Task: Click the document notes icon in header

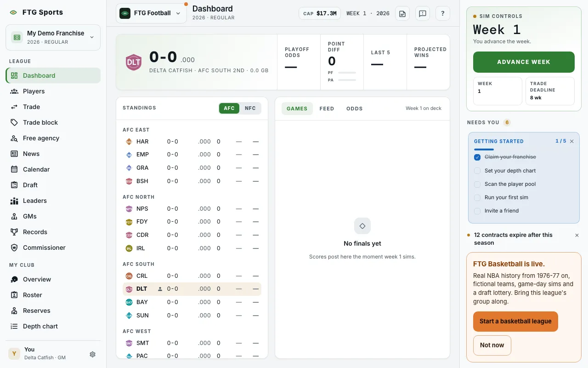Action: point(402,13)
